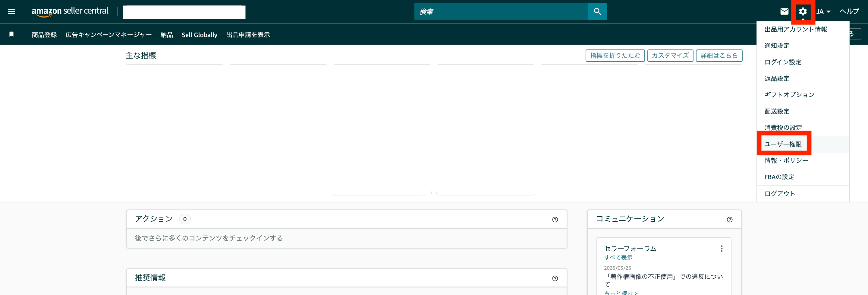868x295 pixels.
Task: Click the search magnifier button
Action: coord(597,11)
